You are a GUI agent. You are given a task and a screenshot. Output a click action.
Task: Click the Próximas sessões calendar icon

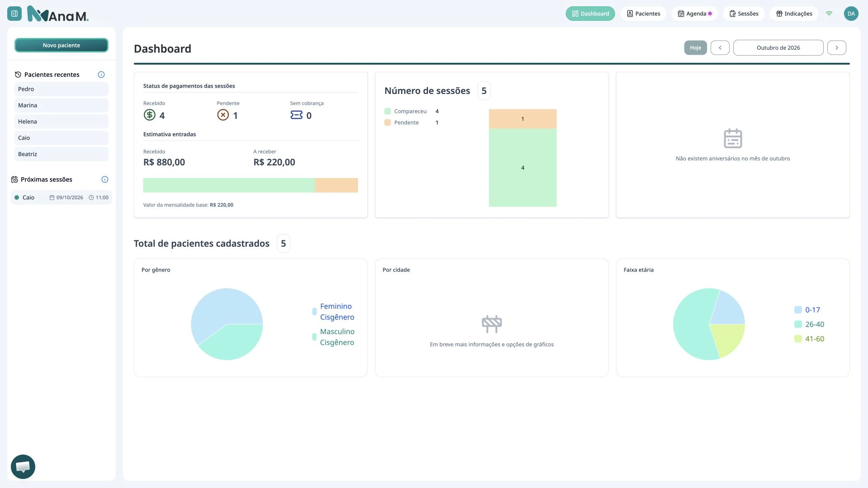pyautogui.click(x=14, y=179)
